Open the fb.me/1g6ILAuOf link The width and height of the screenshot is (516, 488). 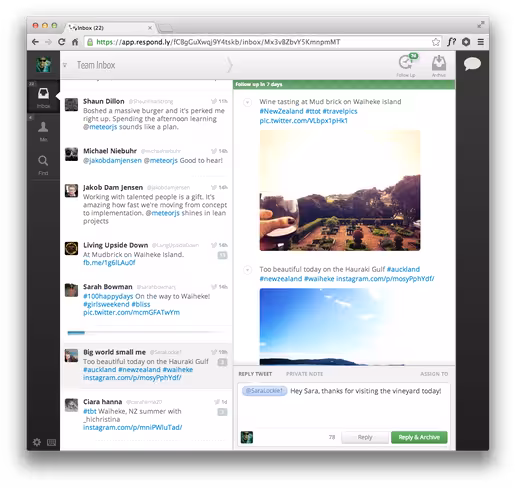[x=109, y=263]
